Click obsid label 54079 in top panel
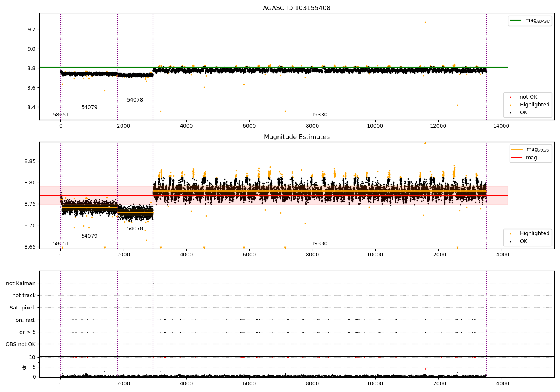 [x=89, y=108]
